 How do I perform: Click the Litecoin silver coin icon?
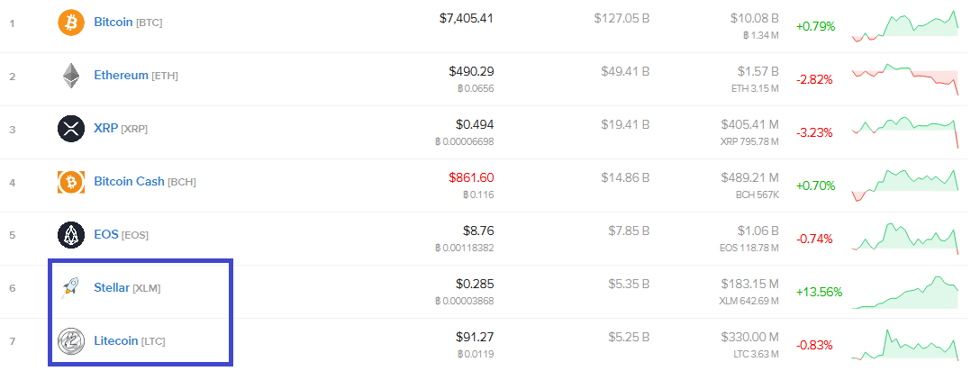(x=70, y=341)
